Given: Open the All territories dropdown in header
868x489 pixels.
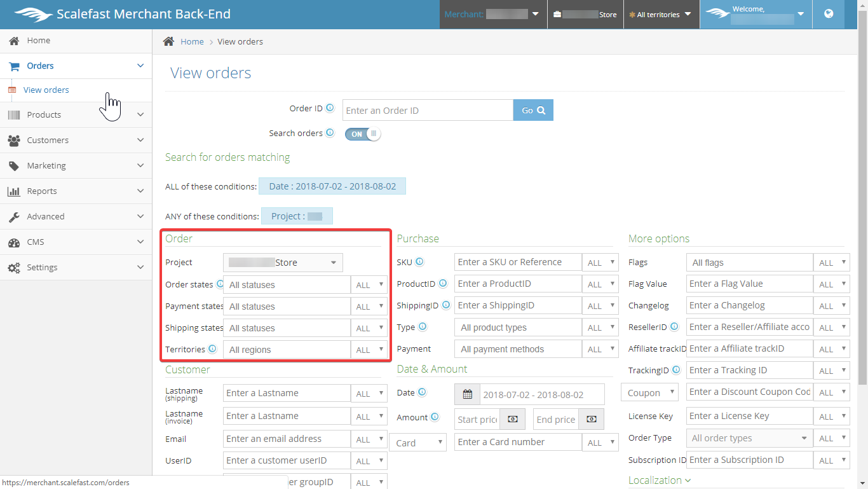Looking at the screenshot, I should 661,15.
